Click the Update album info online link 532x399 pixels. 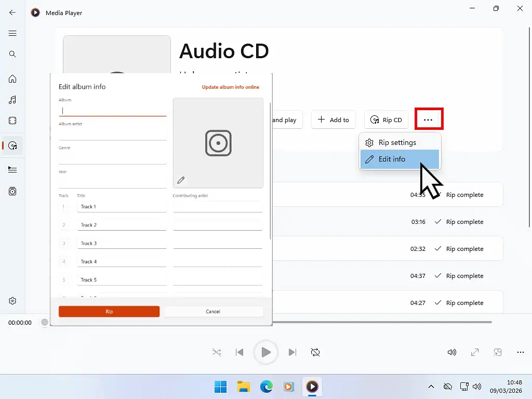pos(230,87)
